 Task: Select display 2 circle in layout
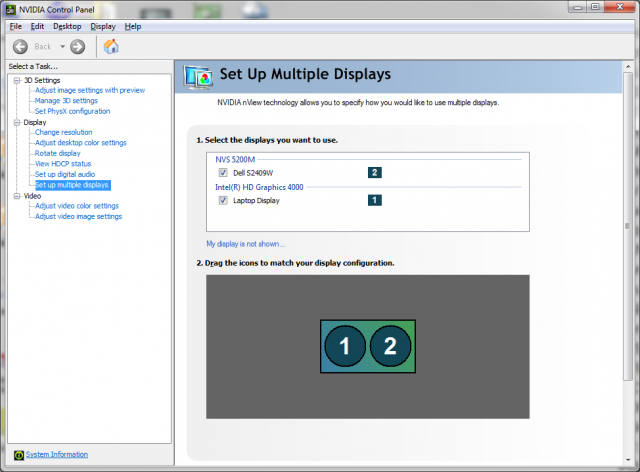[390, 346]
